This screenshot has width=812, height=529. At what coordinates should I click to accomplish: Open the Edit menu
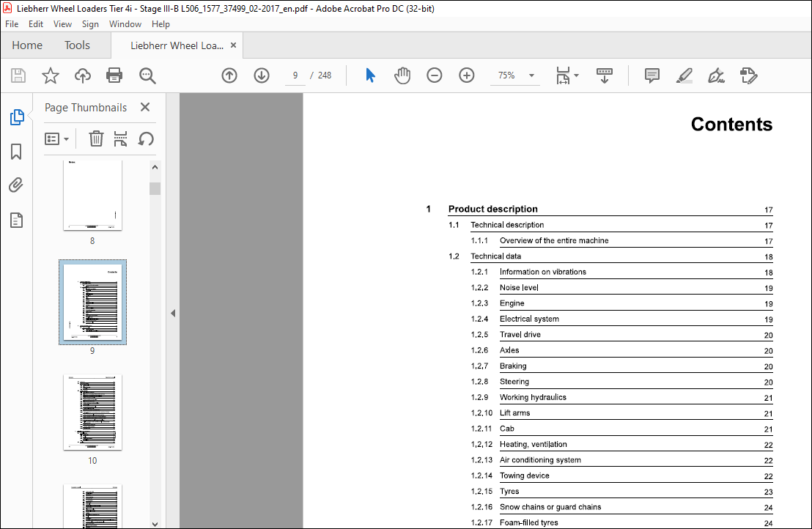tap(36, 23)
